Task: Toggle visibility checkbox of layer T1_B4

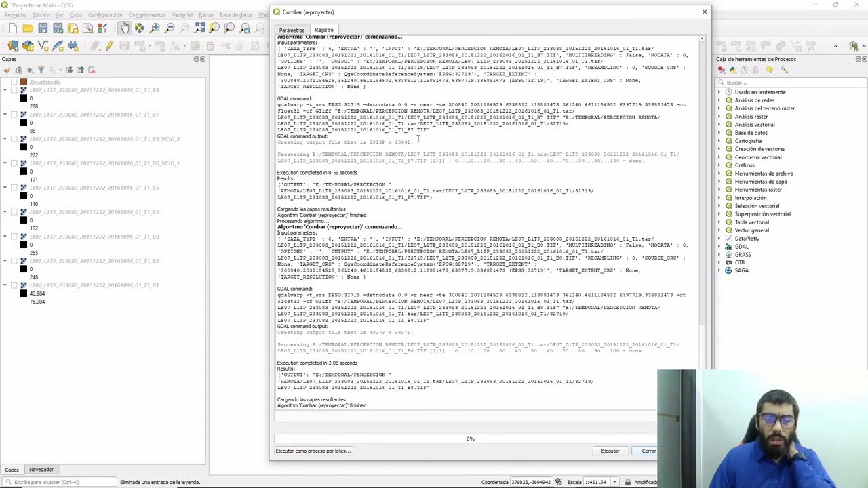Action: [14, 212]
